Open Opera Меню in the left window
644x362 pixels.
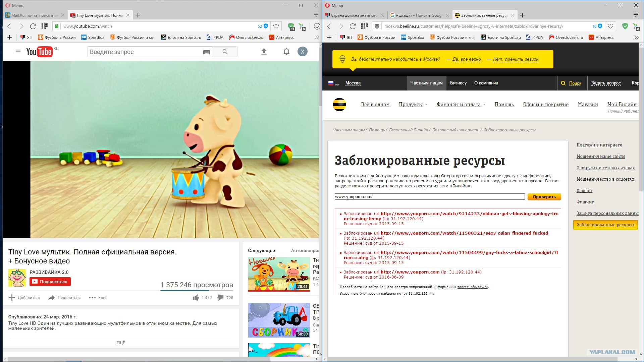(14, 5)
